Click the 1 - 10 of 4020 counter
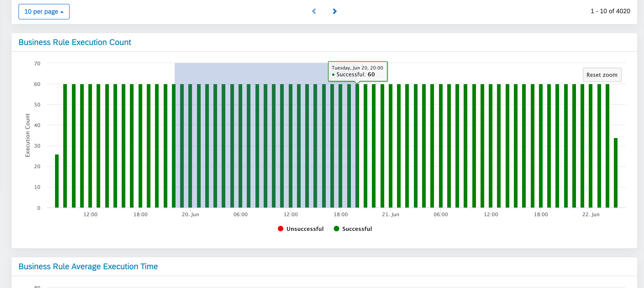The image size is (644, 288). coord(610,11)
